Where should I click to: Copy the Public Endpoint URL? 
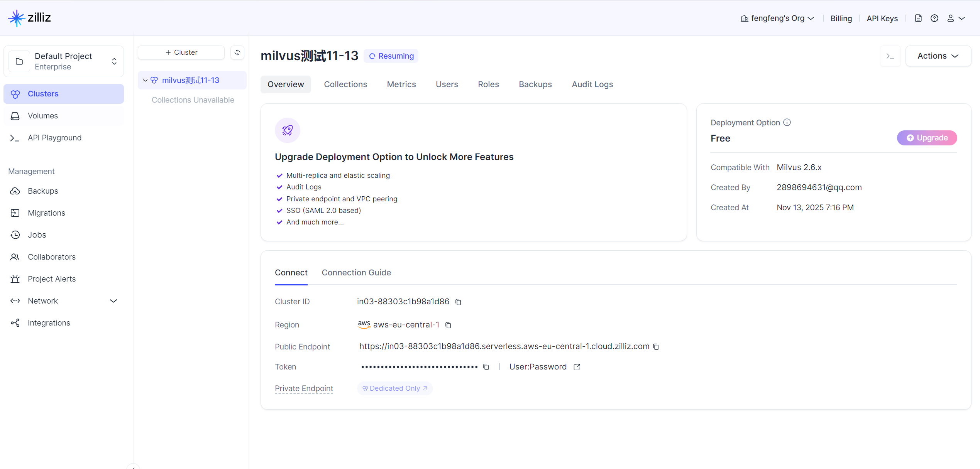(656, 347)
